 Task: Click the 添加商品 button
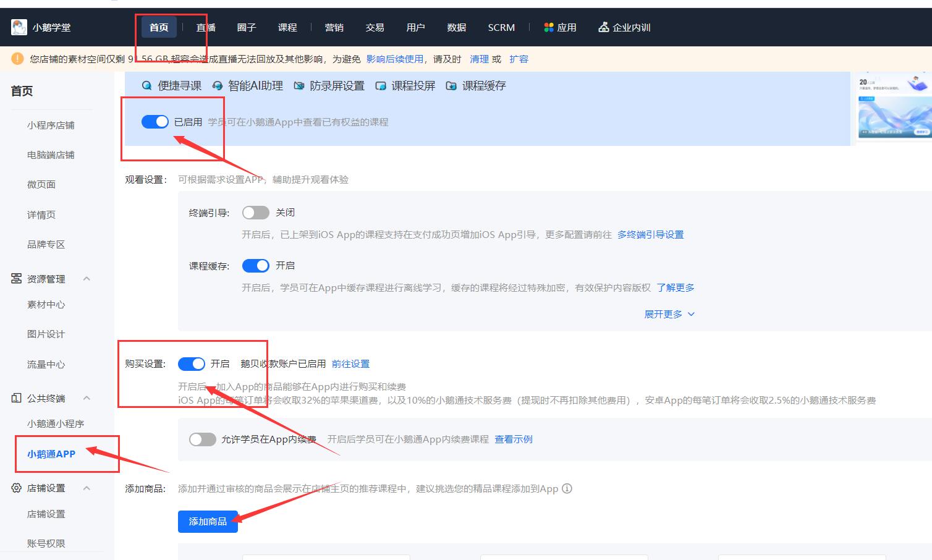tap(208, 521)
